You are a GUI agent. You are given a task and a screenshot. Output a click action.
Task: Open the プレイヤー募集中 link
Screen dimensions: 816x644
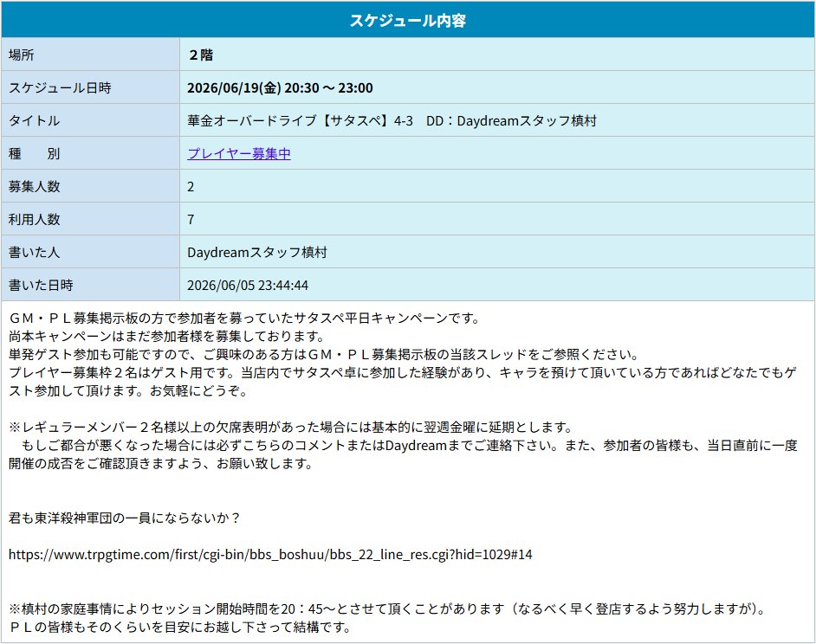tap(239, 153)
